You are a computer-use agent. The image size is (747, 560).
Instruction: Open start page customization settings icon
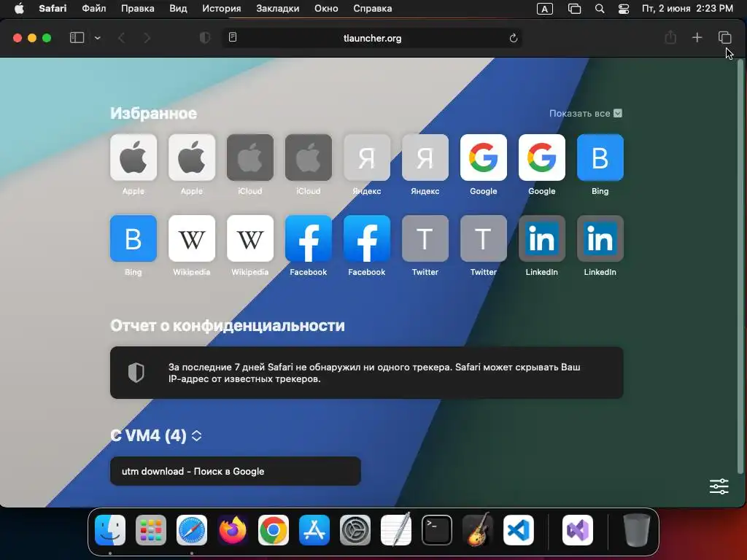point(719,486)
